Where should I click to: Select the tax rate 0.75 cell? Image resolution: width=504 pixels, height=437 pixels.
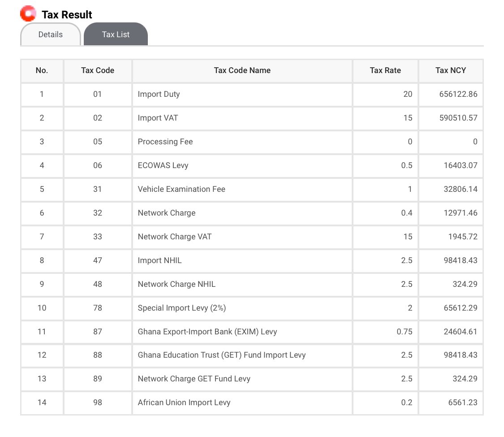point(385,332)
